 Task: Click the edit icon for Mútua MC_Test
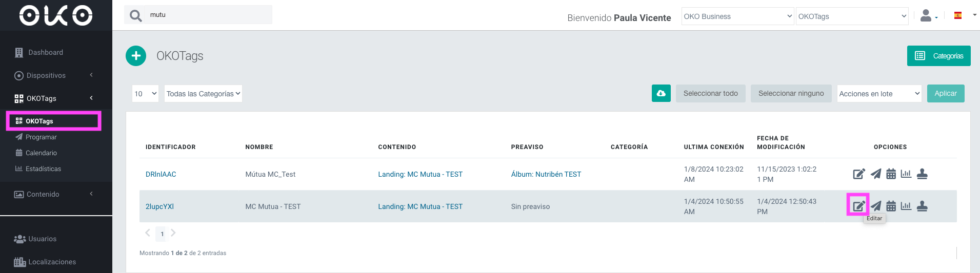tap(858, 174)
